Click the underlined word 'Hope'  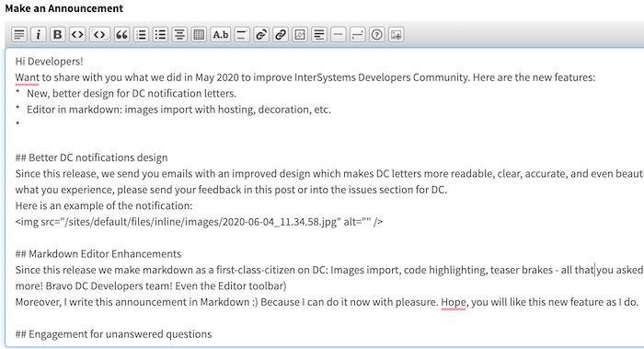pos(454,302)
